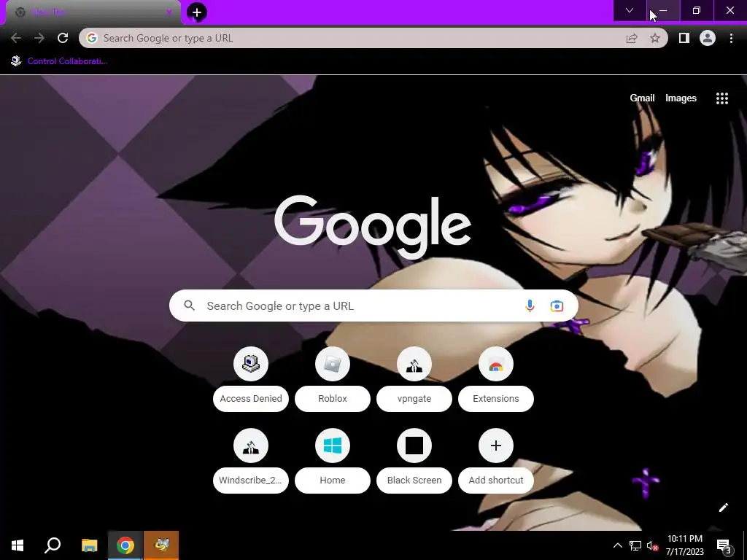This screenshot has height=560, width=747.
Task: Open the Access Denied shortcut icon
Action: coord(251,364)
